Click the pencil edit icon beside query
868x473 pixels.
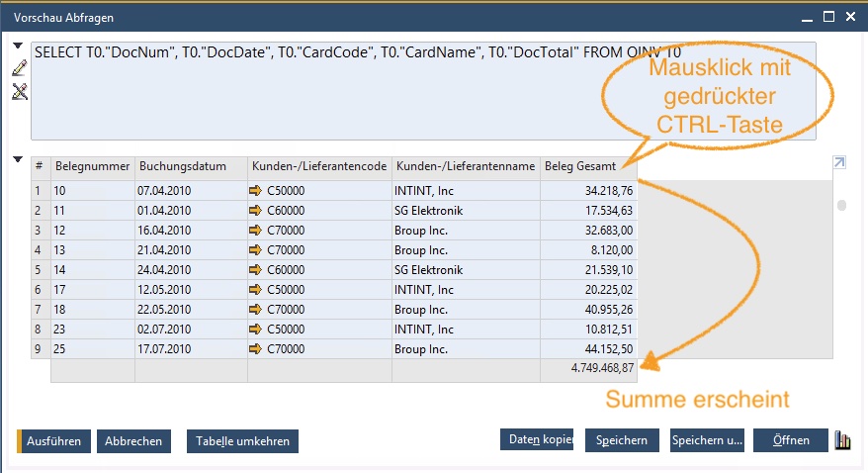[19, 69]
